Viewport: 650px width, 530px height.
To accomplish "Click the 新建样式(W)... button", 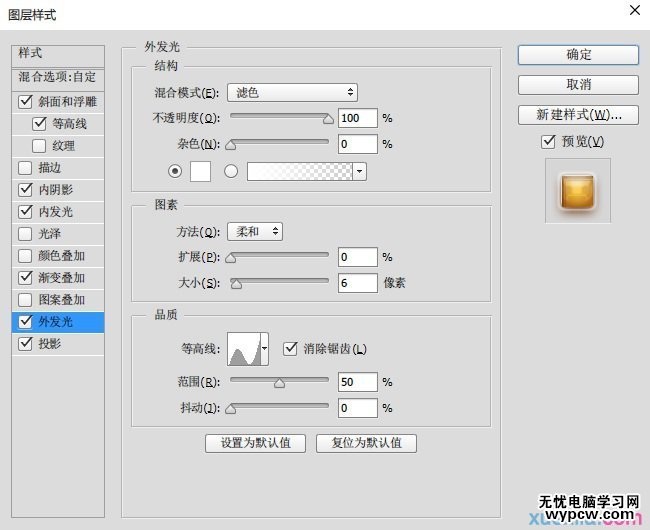I will coord(578,114).
